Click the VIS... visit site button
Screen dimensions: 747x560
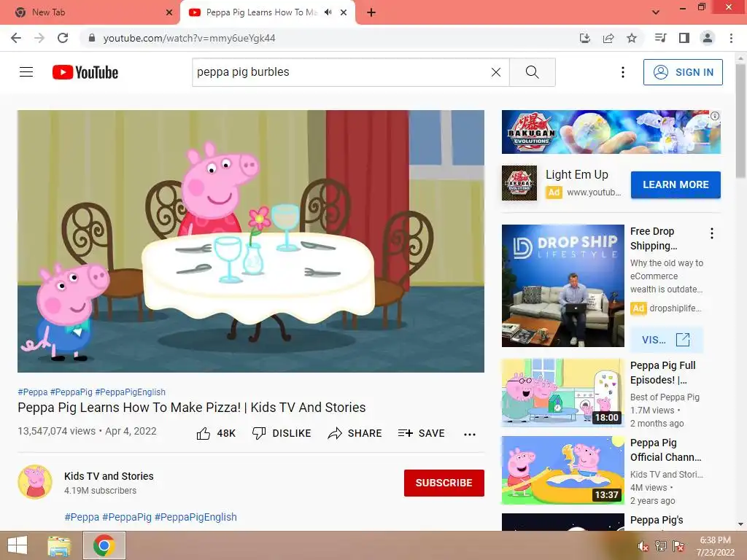[666, 340]
